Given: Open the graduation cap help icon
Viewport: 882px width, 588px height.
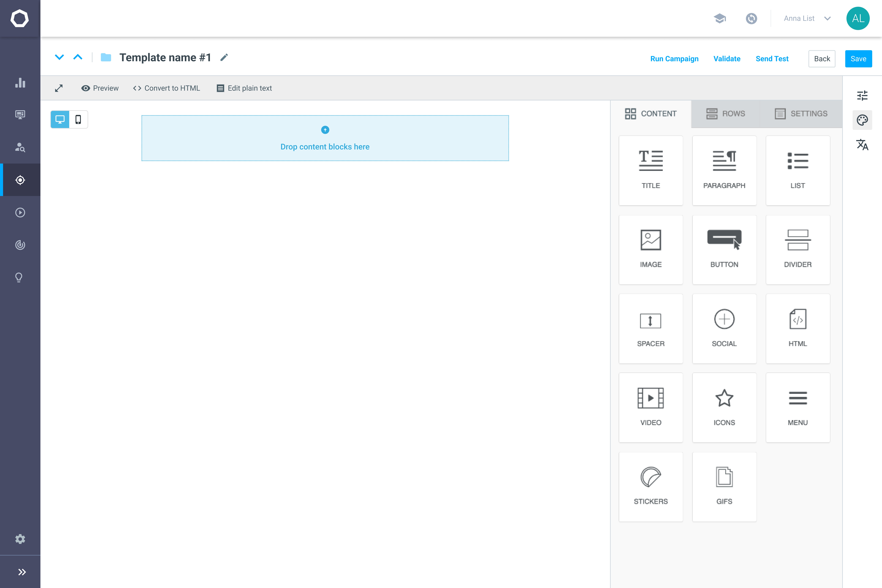Looking at the screenshot, I should [x=720, y=18].
